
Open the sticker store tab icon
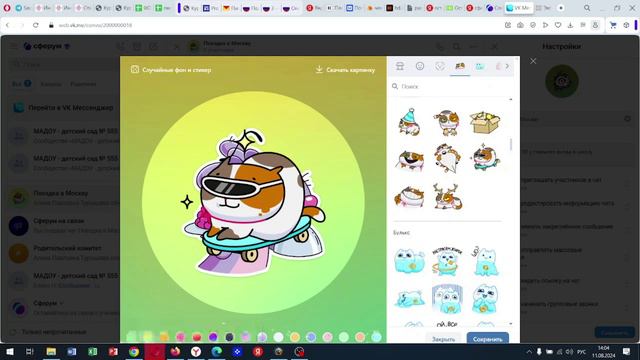click(400, 66)
